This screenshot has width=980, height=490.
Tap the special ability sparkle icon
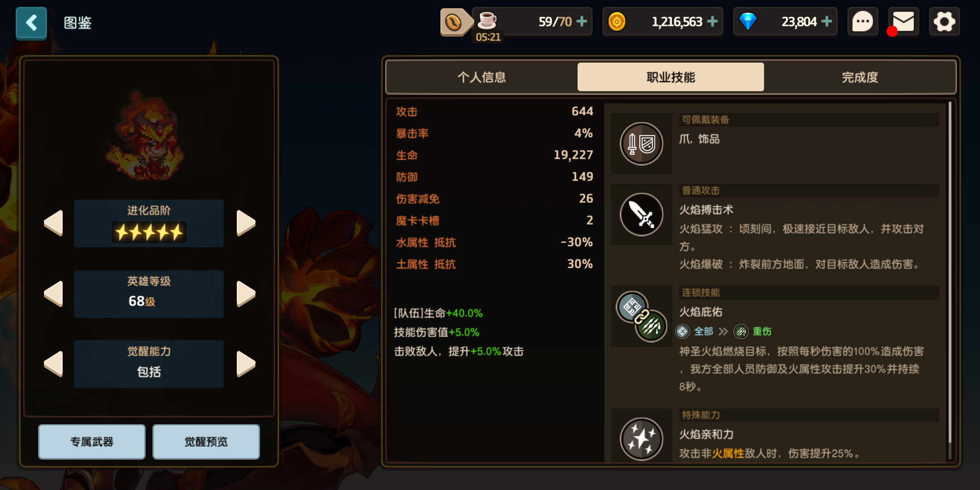pyautogui.click(x=641, y=439)
